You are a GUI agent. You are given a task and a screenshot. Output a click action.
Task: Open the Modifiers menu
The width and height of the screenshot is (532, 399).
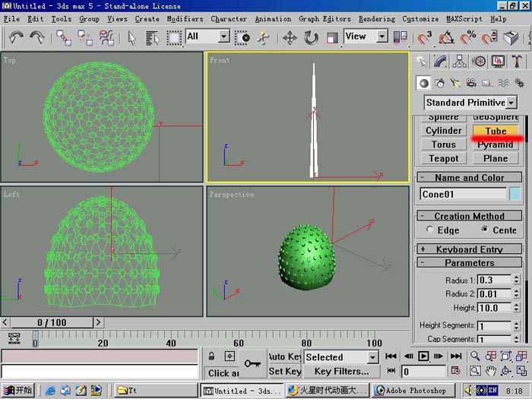click(185, 19)
